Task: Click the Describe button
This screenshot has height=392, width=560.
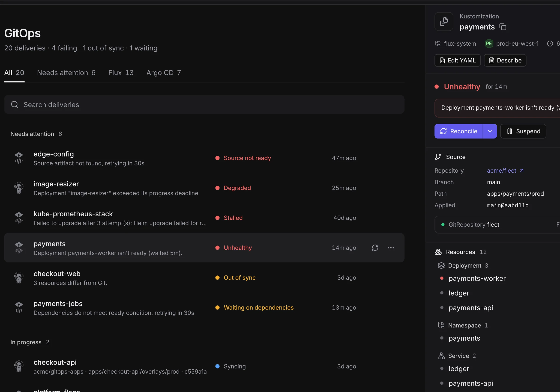Action: click(505, 60)
